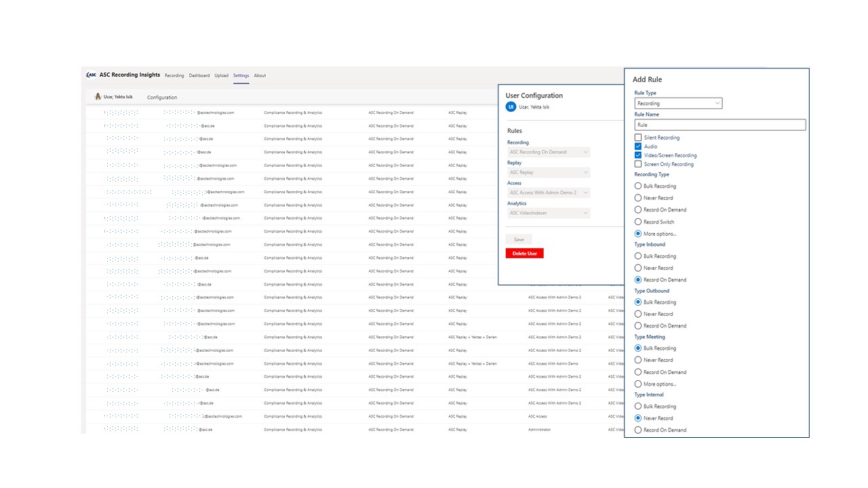Click the ASC logo icon in the header
Screen dimensions: 868x488
coord(92,75)
